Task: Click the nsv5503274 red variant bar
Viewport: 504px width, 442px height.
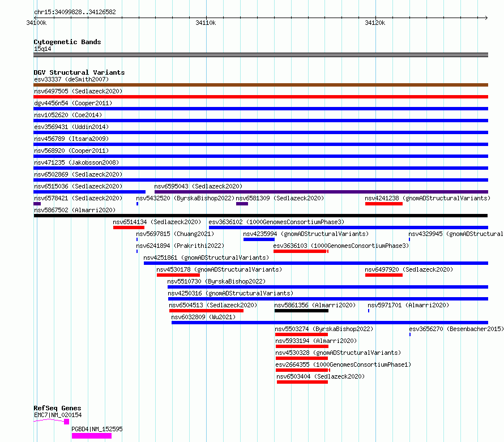Action: pos(301,334)
